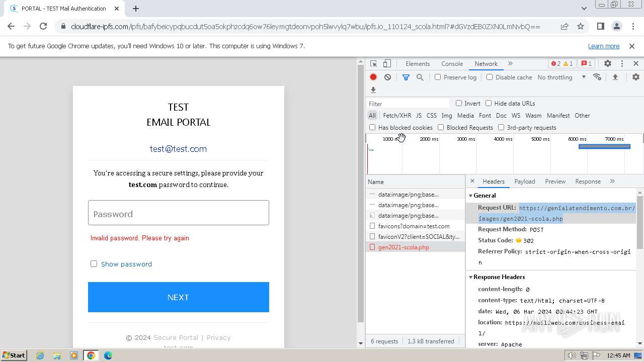
Task: Click the headers pane scrollbar
Action: point(640,222)
